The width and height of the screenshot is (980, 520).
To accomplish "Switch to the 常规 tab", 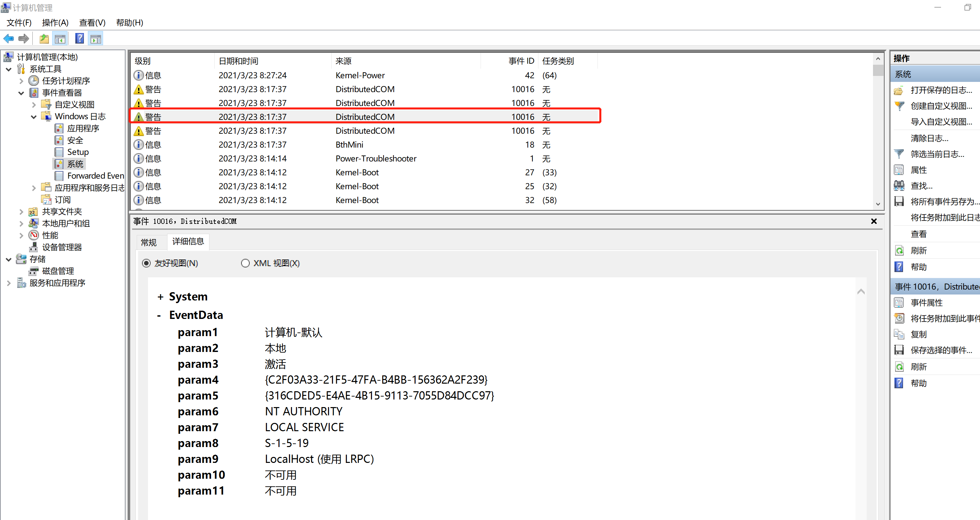I will coord(149,242).
